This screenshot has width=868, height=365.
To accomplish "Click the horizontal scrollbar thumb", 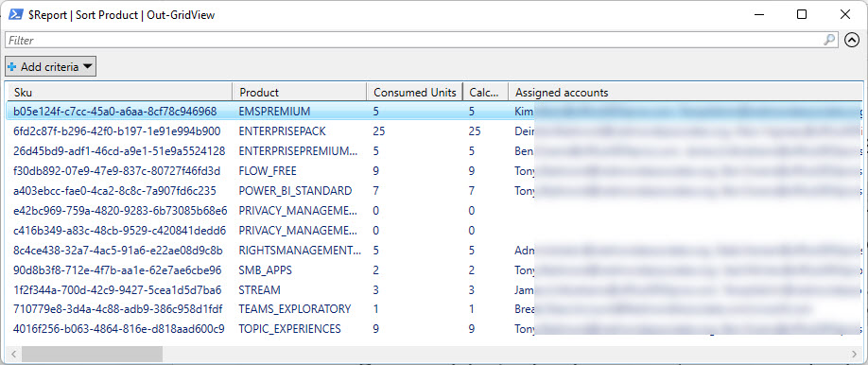I will tap(92, 354).
